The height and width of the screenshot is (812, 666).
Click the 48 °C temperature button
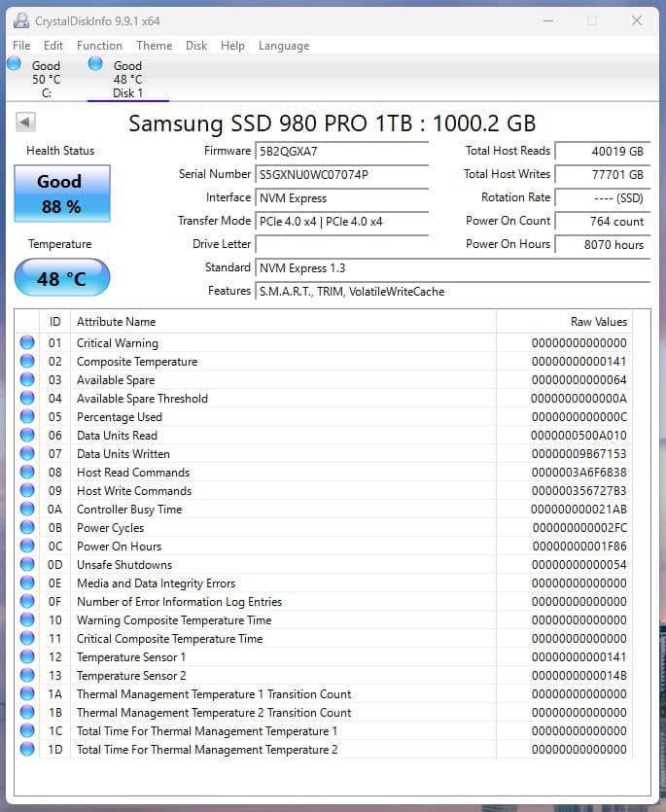[x=62, y=278]
